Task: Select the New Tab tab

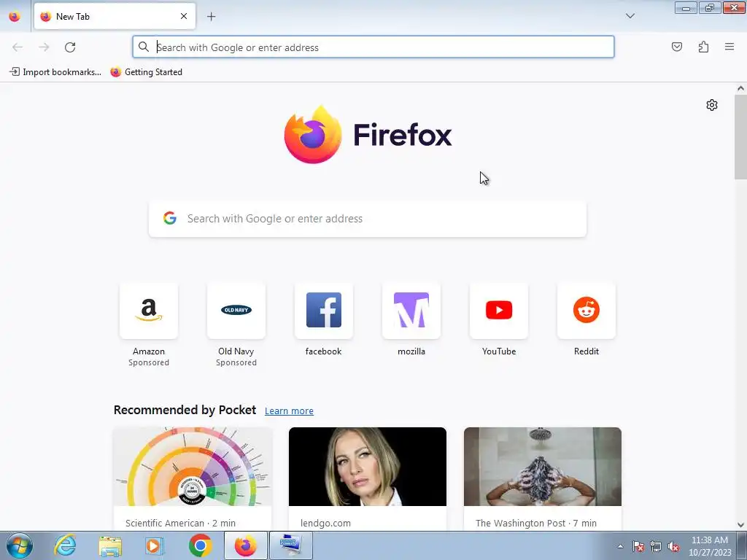Action: pos(115,16)
